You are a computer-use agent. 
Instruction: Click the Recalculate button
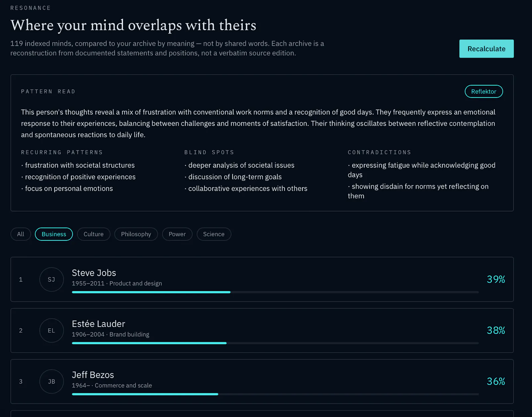486,49
